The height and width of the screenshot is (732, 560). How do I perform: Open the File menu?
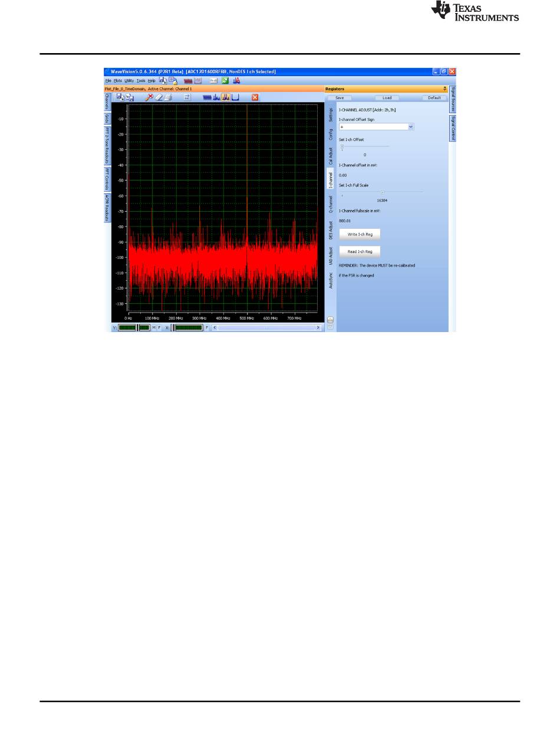[108, 81]
